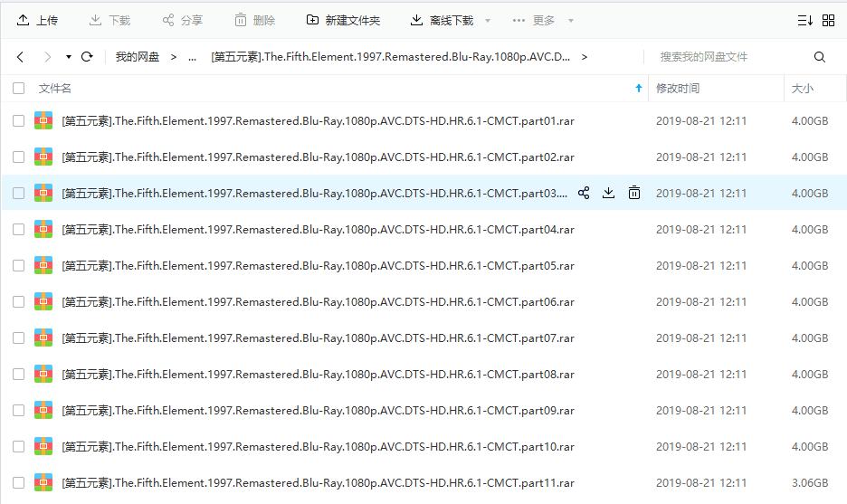Click the 3.06GB size value
The width and height of the screenshot is (847, 504).
coord(810,482)
